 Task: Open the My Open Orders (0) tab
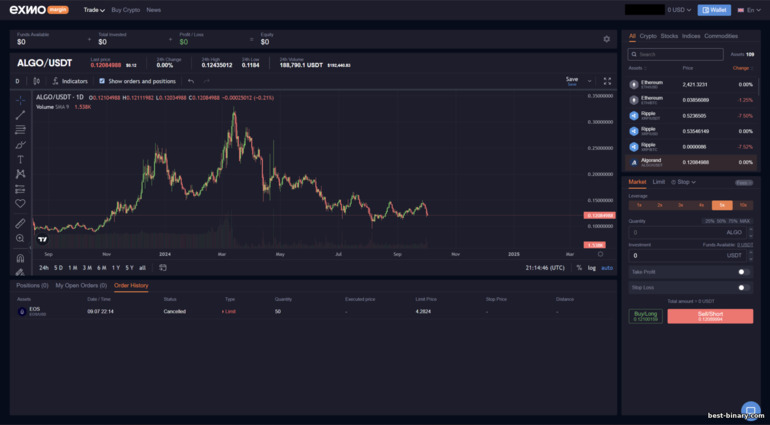click(x=81, y=285)
